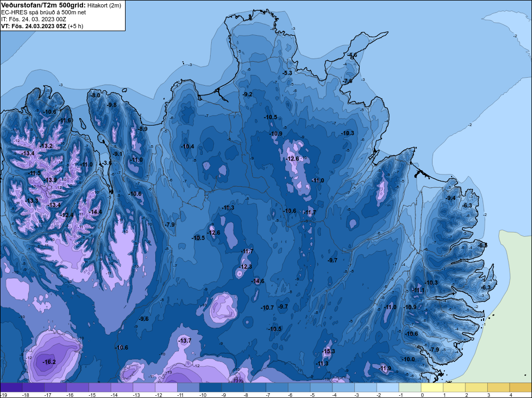This screenshot has height=398, width=532.
Task: Select the -8.0 temperature value
Action: click(x=96, y=95)
